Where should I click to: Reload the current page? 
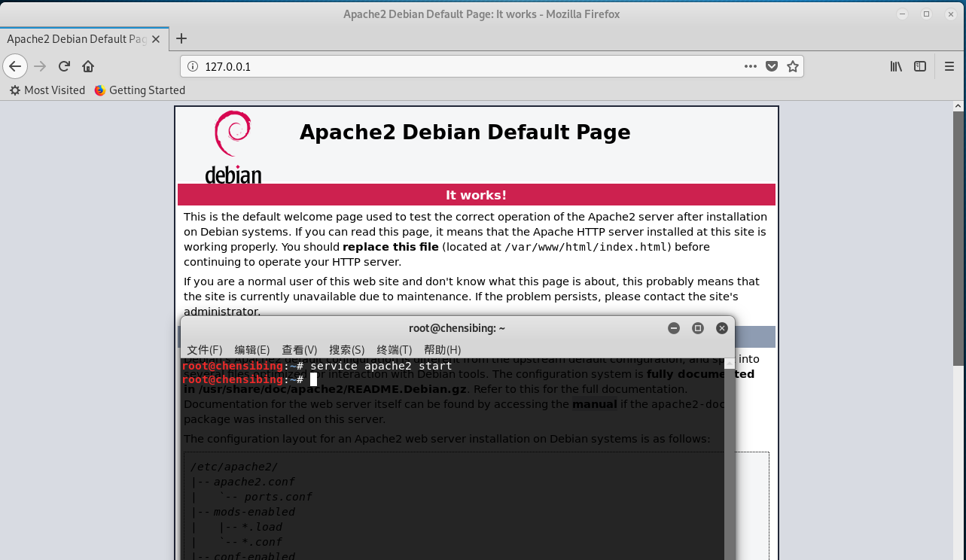coord(64,66)
